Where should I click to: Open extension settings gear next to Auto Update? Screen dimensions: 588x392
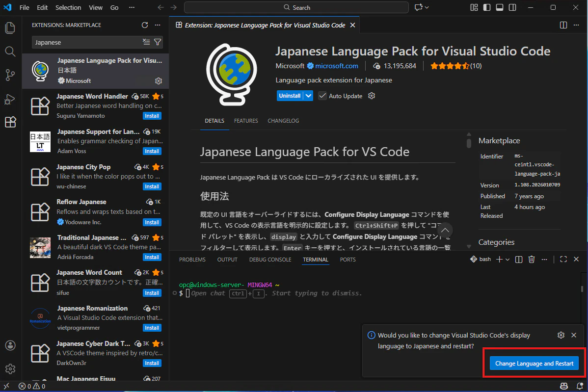coord(371,96)
